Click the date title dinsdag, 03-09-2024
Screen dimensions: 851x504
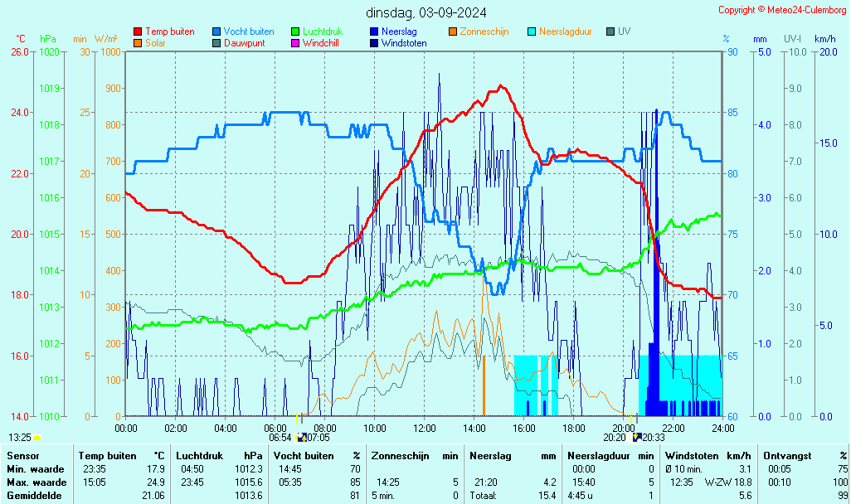(x=426, y=12)
